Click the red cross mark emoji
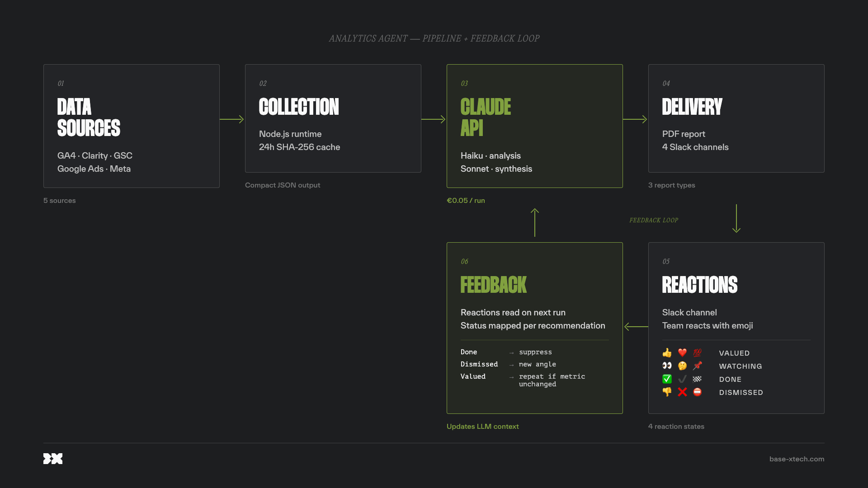The width and height of the screenshot is (868, 488). click(x=682, y=392)
